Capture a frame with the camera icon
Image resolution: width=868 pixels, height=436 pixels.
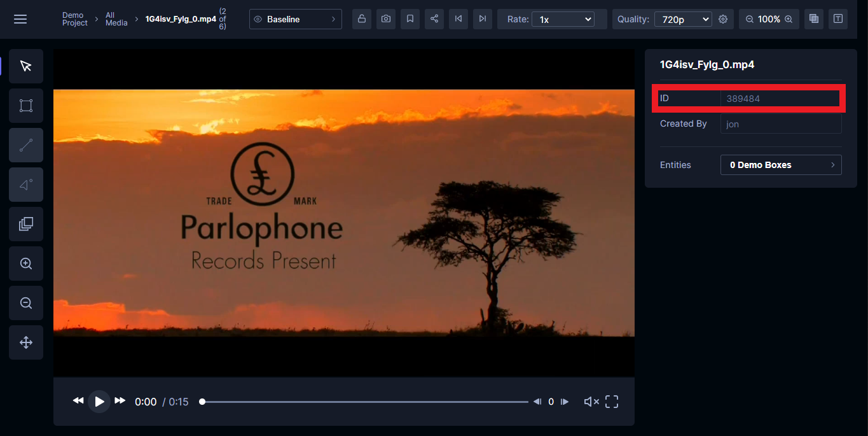coord(386,19)
